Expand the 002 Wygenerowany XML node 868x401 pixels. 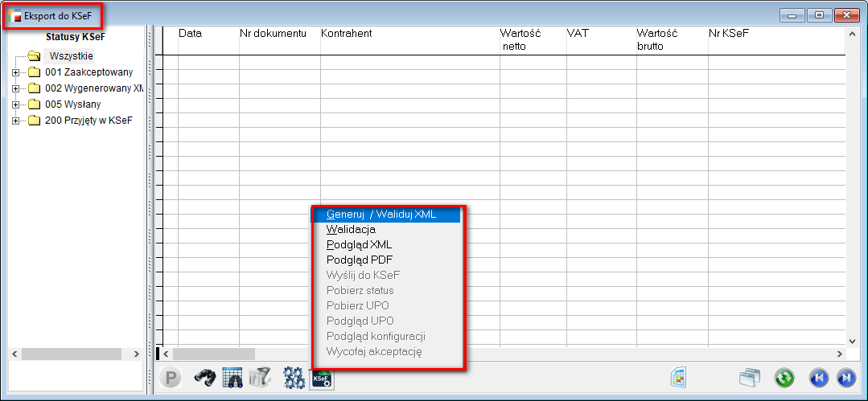[x=15, y=88]
